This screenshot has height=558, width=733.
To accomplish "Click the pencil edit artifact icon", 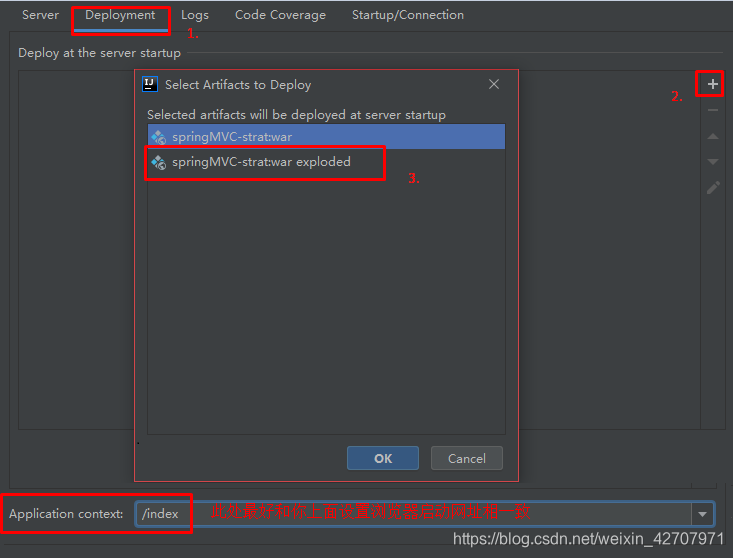I will [x=713, y=187].
